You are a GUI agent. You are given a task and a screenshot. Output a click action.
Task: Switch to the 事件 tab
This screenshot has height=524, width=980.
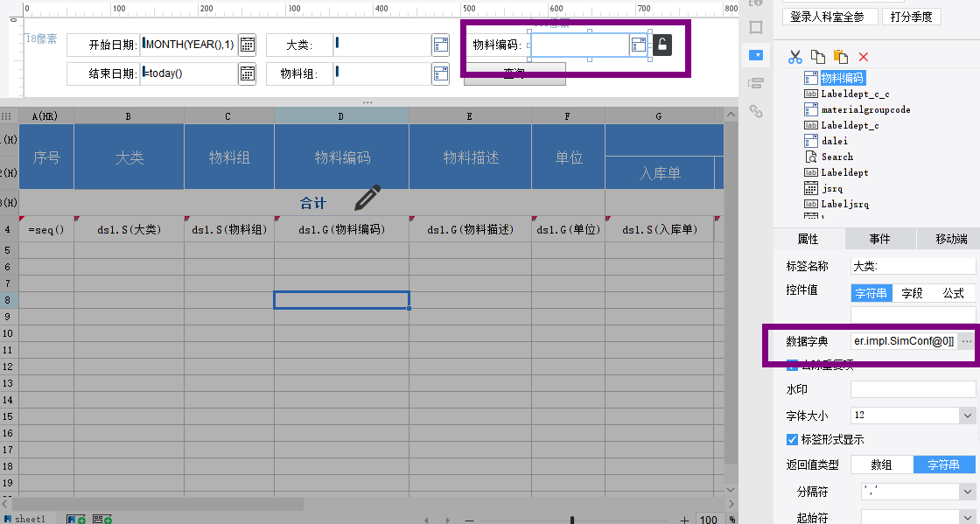pos(880,239)
